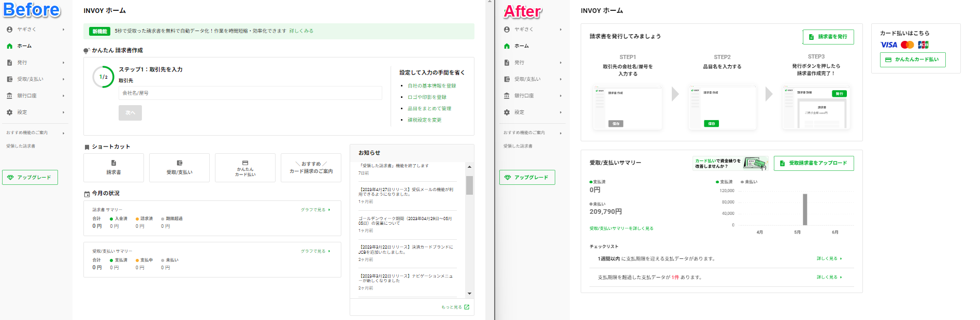Expand the ヤギさく user menu arrow in Before panel
This screenshot has height=320, width=980.
click(x=64, y=30)
